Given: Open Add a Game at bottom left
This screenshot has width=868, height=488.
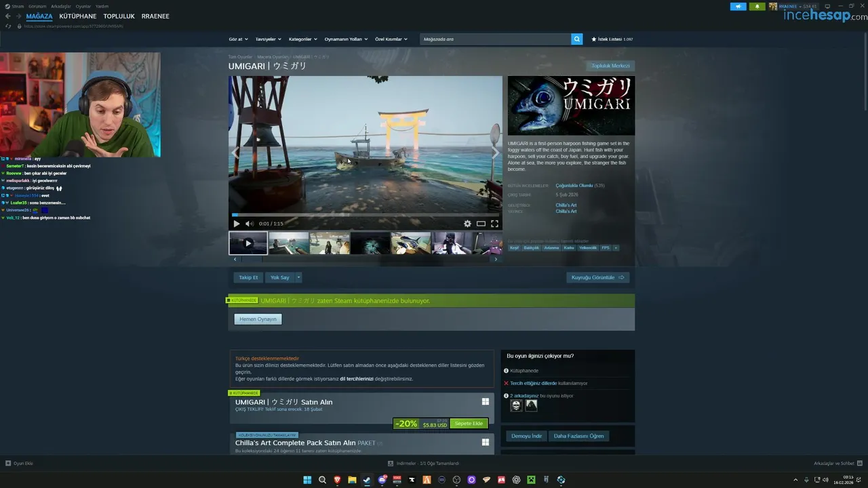Looking at the screenshot, I should [x=19, y=464].
